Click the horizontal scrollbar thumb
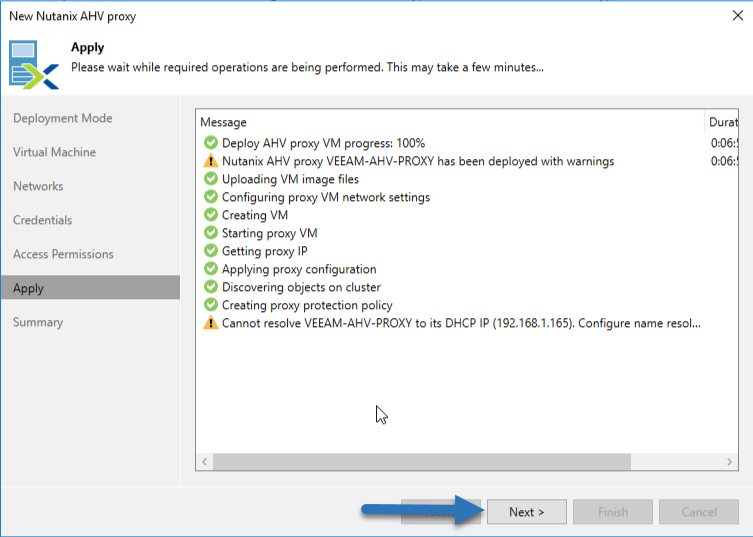 [x=422, y=462]
